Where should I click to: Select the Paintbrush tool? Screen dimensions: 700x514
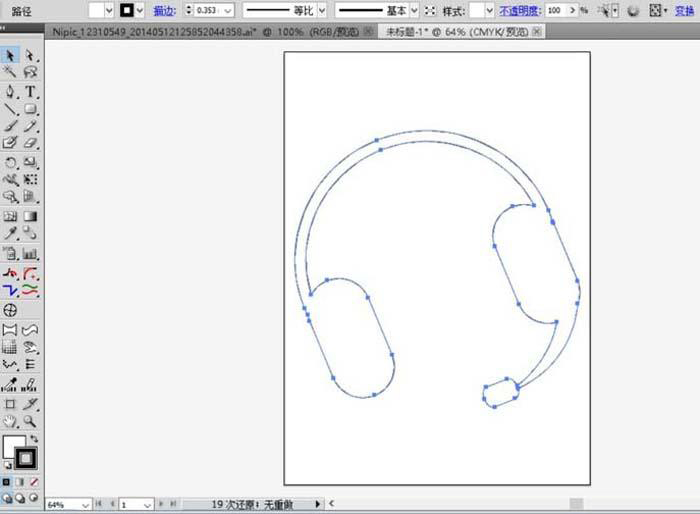tap(10, 126)
